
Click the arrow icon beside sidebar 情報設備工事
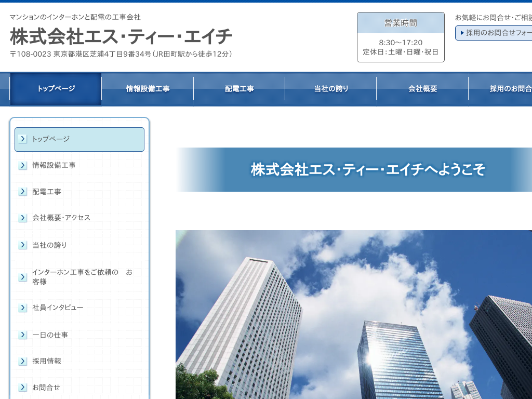click(23, 165)
